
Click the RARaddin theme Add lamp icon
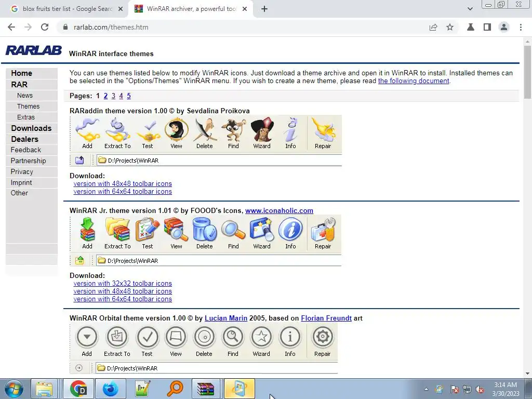pyautogui.click(x=87, y=129)
